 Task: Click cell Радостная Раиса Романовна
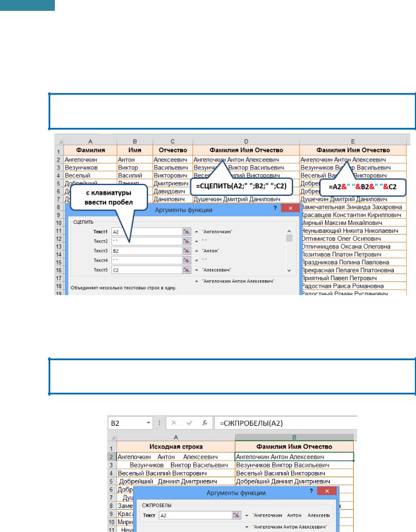tap(353, 286)
